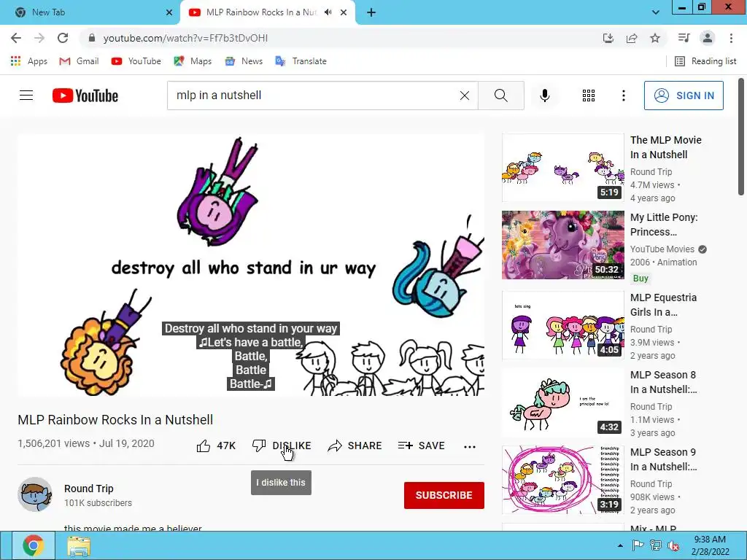The width and height of the screenshot is (747, 560).
Task: Mute the tab via speaker icon
Action: click(x=328, y=12)
